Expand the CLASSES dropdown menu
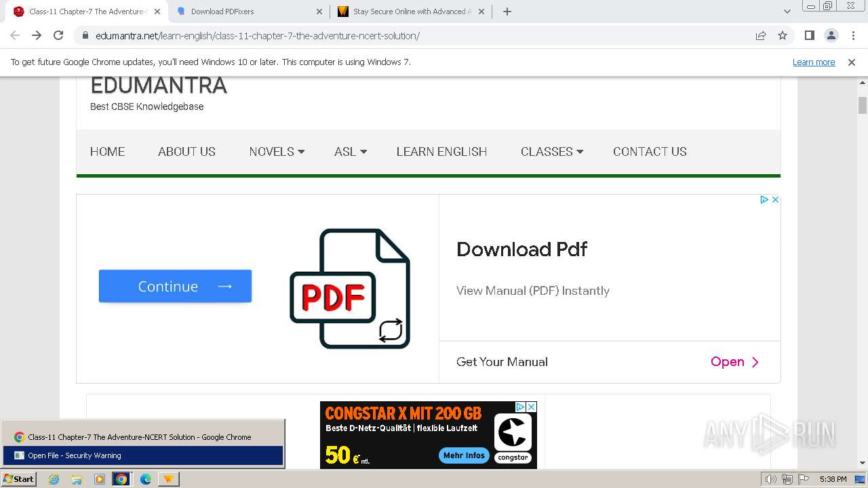The width and height of the screenshot is (868, 488). pyautogui.click(x=552, y=152)
